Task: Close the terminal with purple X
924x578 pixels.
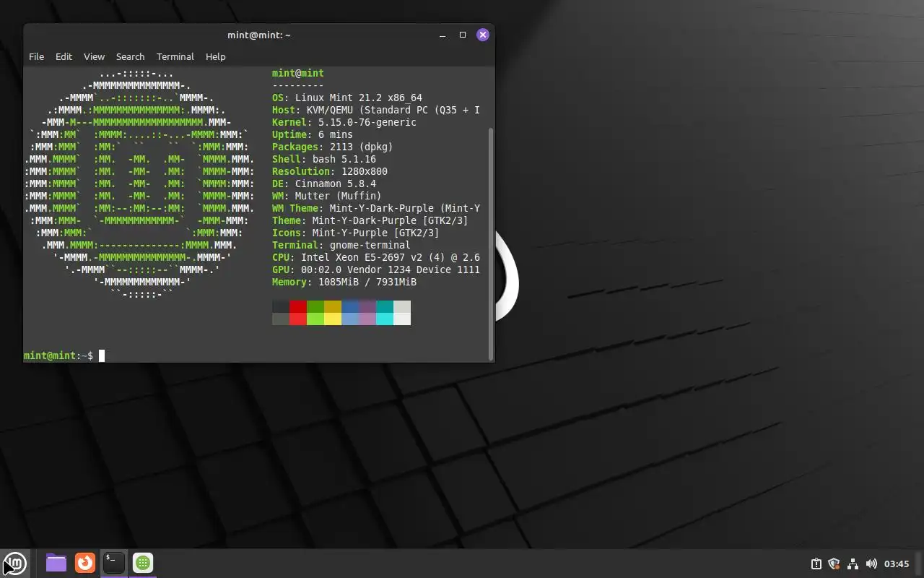Action: tap(483, 35)
